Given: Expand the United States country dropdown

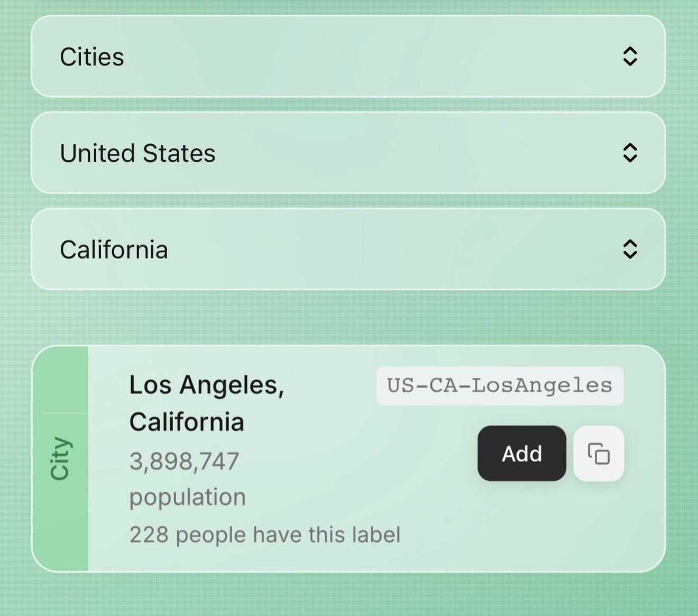Looking at the screenshot, I should (x=348, y=153).
